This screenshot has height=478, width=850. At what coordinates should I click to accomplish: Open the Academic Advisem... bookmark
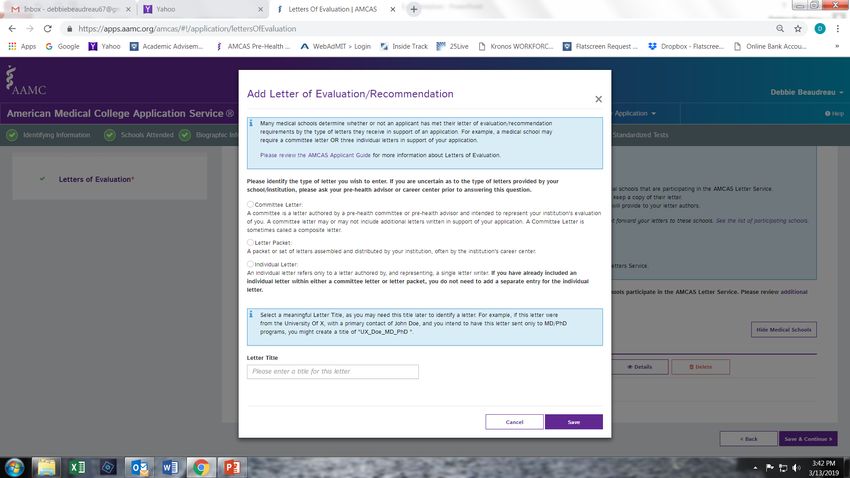(x=166, y=47)
